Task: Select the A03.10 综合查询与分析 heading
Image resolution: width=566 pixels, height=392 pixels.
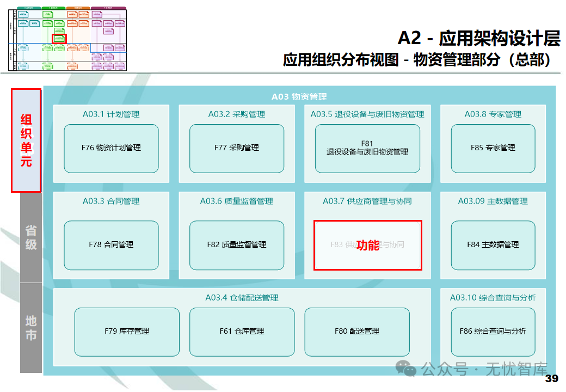Action: pos(493,298)
